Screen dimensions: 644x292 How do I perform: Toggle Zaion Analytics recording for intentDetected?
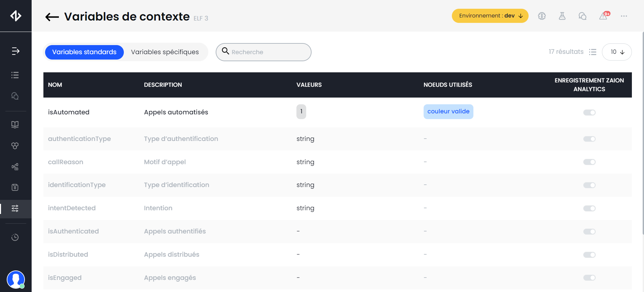(589, 209)
